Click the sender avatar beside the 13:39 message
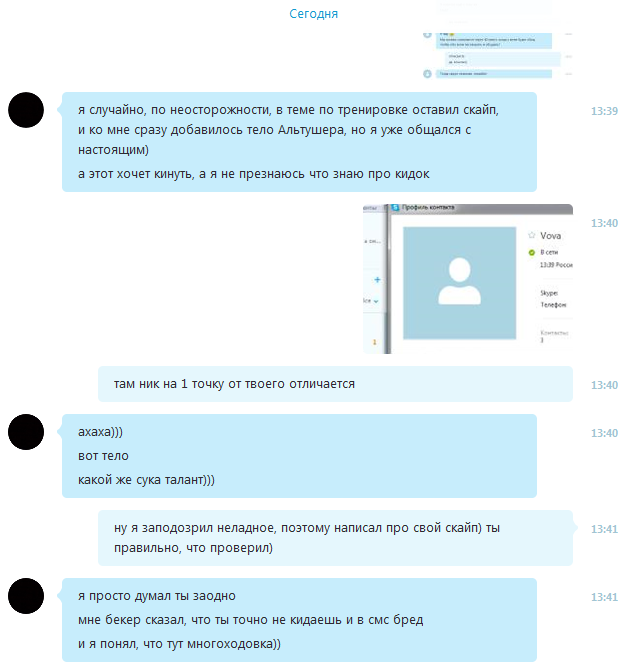The image size is (627, 671). (26, 110)
